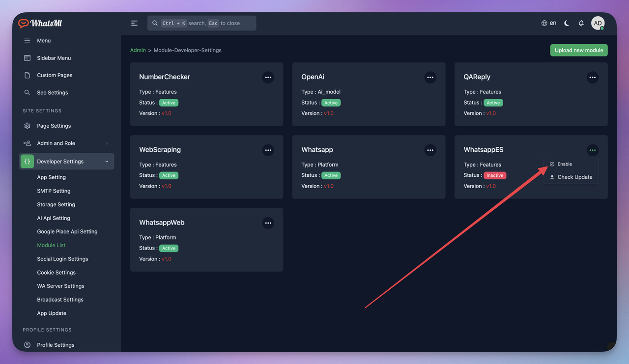The width and height of the screenshot is (629, 364).
Task: Open Storage Setting submenu item
Action: pos(56,204)
